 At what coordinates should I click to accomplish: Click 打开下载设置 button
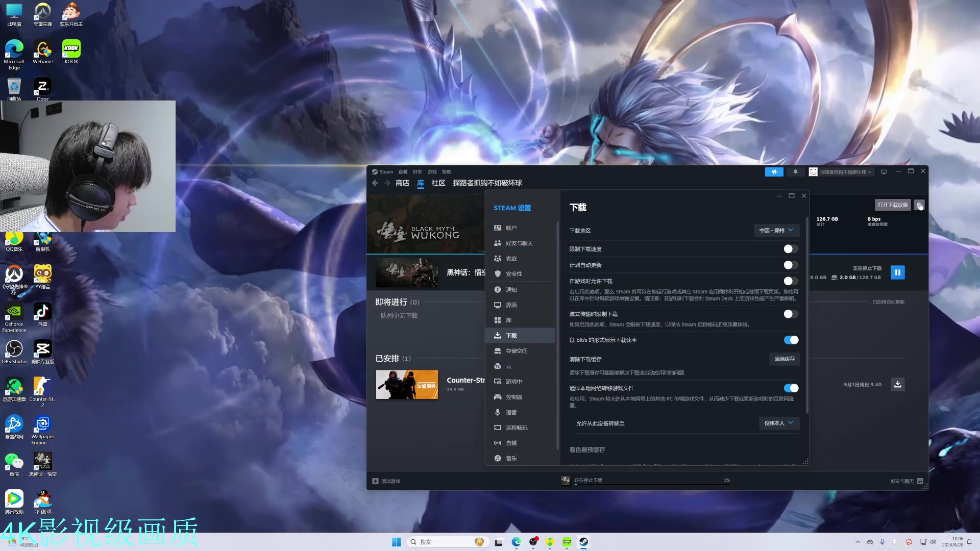893,205
